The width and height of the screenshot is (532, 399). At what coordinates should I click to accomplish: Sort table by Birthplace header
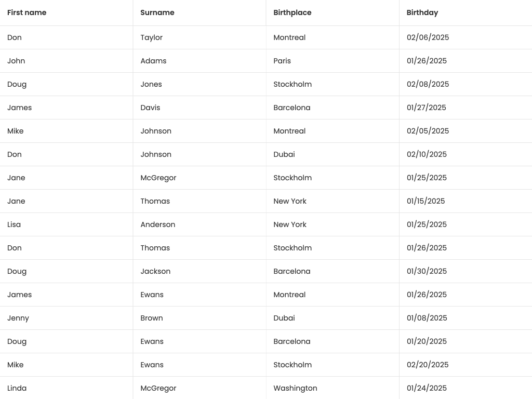click(x=292, y=12)
